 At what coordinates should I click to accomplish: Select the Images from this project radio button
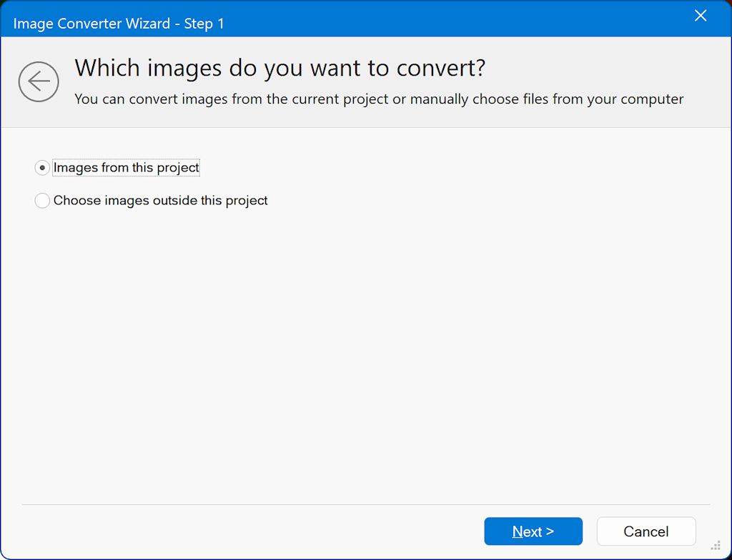click(42, 168)
